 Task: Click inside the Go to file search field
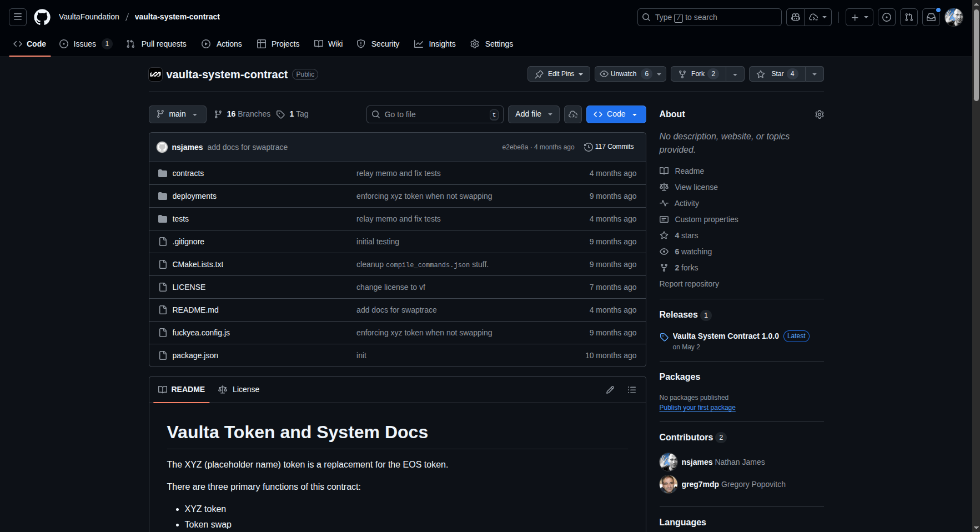435,114
